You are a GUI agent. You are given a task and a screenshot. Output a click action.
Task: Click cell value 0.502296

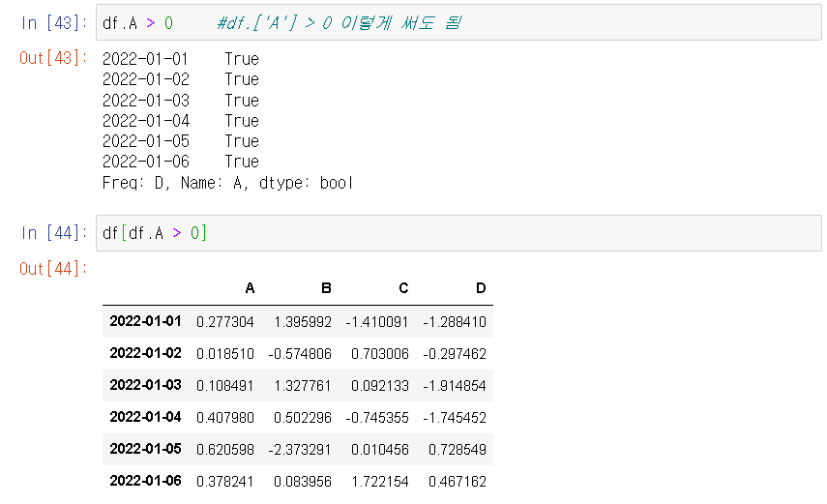[303, 418]
